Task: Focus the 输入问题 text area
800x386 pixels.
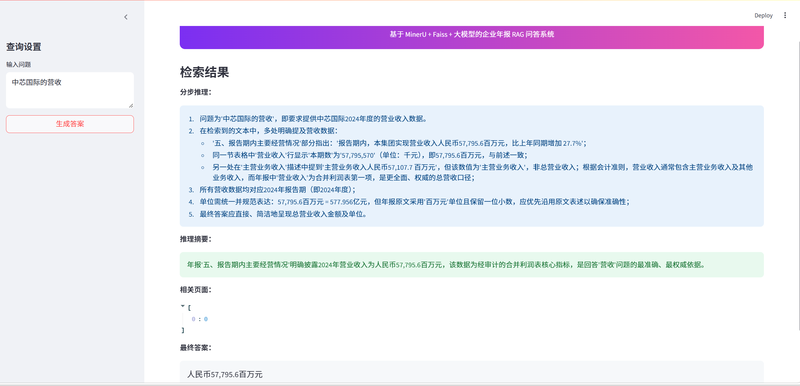Action: [70, 90]
